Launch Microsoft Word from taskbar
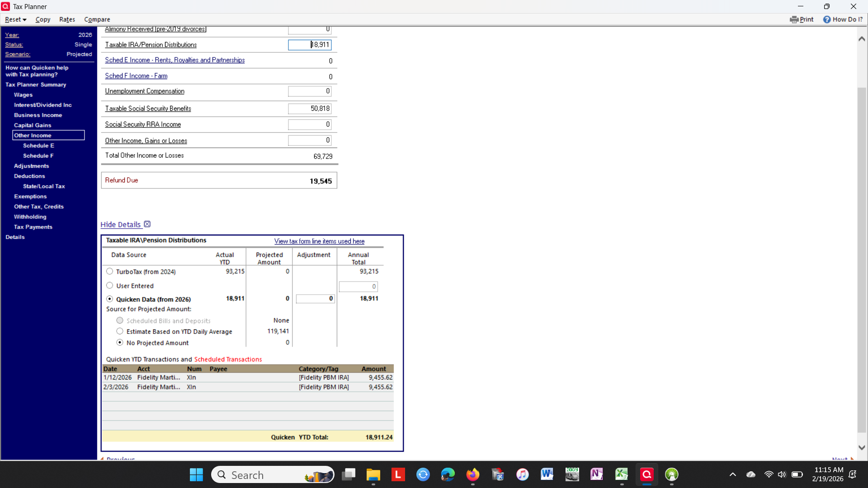The image size is (868, 488). tap(547, 474)
